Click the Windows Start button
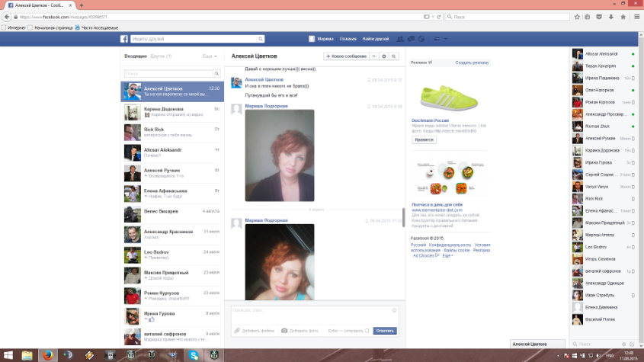The height and width of the screenshot is (362, 644). (x=8, y=355)
